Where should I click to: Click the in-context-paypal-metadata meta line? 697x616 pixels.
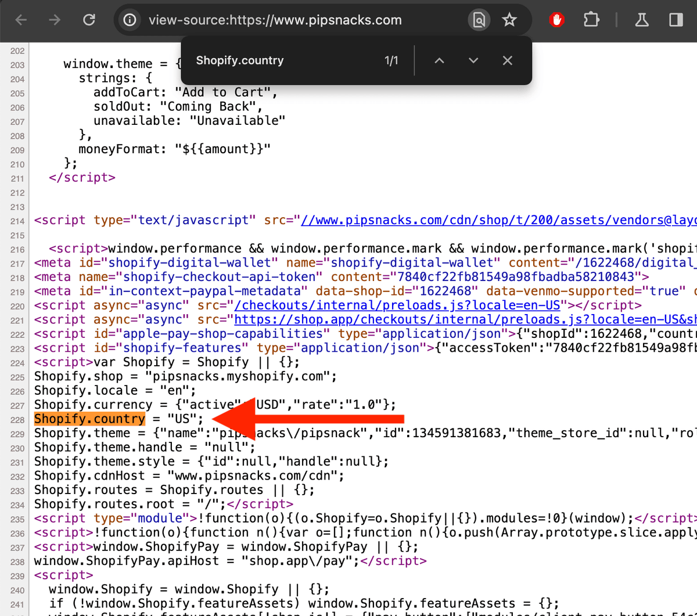click(x=365, y=291)
